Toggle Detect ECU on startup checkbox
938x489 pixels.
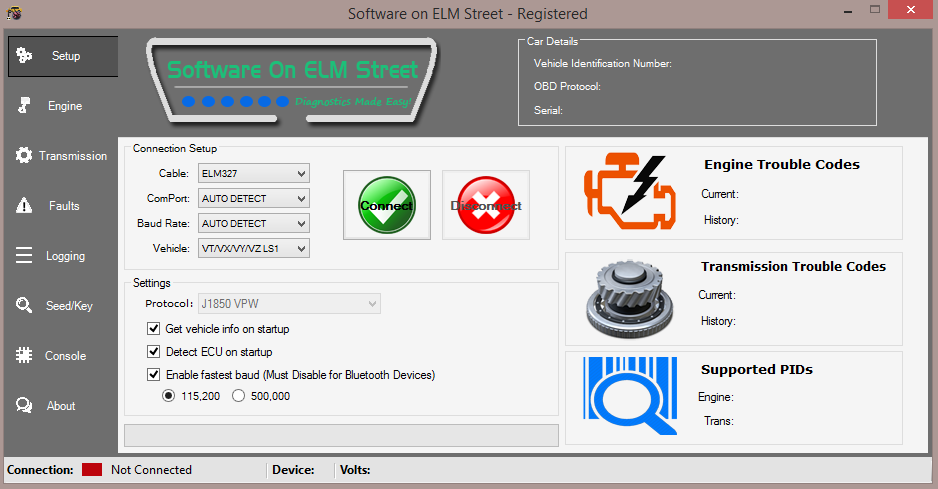point(154,351)
